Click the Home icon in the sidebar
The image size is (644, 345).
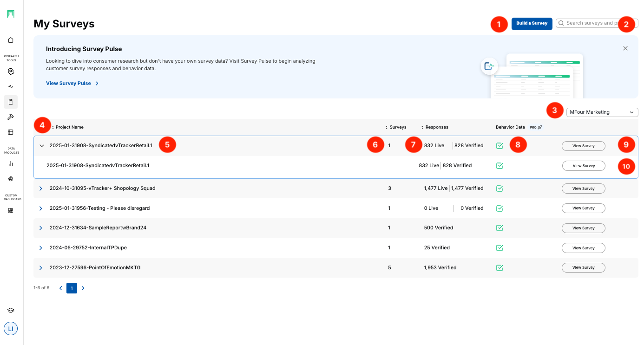click(x=11, y=40)
